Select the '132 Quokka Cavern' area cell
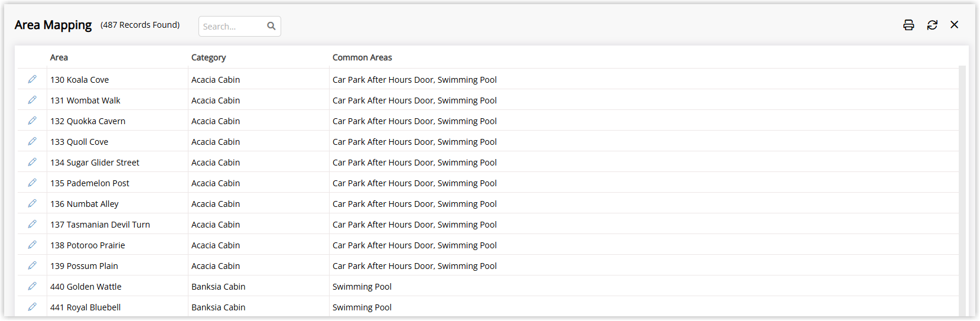Image resolution: width=980 pixels, height=321 pixels. [118, 121]
